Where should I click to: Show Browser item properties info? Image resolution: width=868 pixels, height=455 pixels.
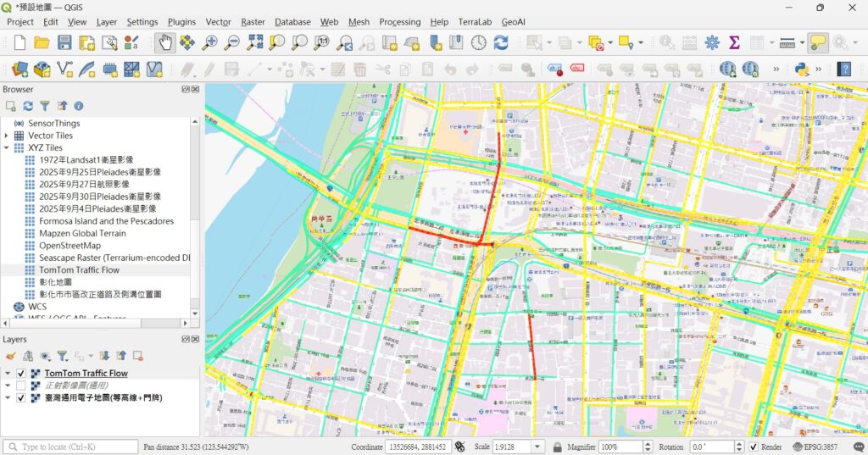[79, 106]
